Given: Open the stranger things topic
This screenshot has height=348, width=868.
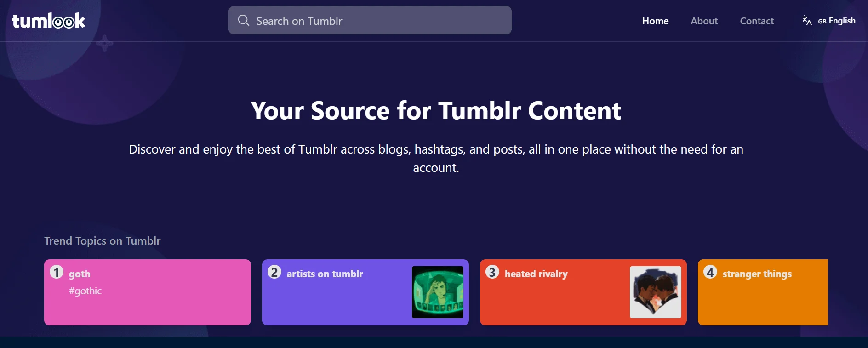Looking at the screenshot, I should [x=763, y=292].
